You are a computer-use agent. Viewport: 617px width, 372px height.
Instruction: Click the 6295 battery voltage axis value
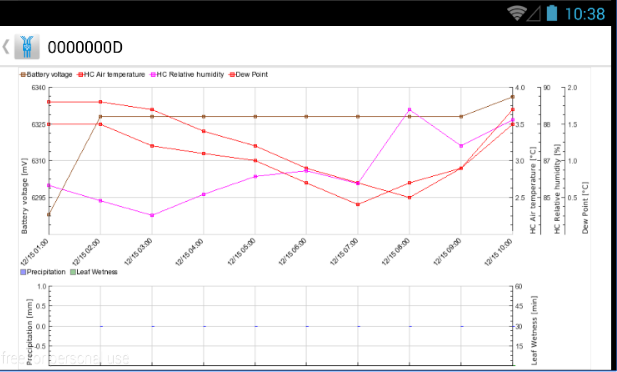click(39, 198)
